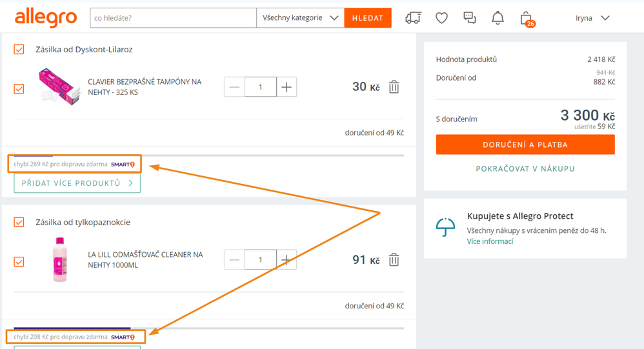Toggle checkbox for CLAVIER tampóny product
644x349 pixels.
19,88
